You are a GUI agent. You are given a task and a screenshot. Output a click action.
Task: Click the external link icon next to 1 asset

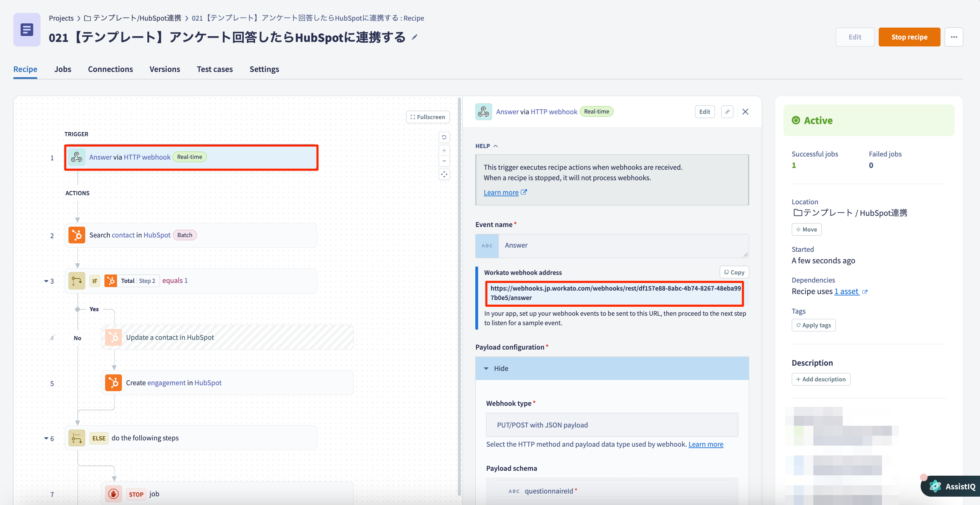[865, 292]
